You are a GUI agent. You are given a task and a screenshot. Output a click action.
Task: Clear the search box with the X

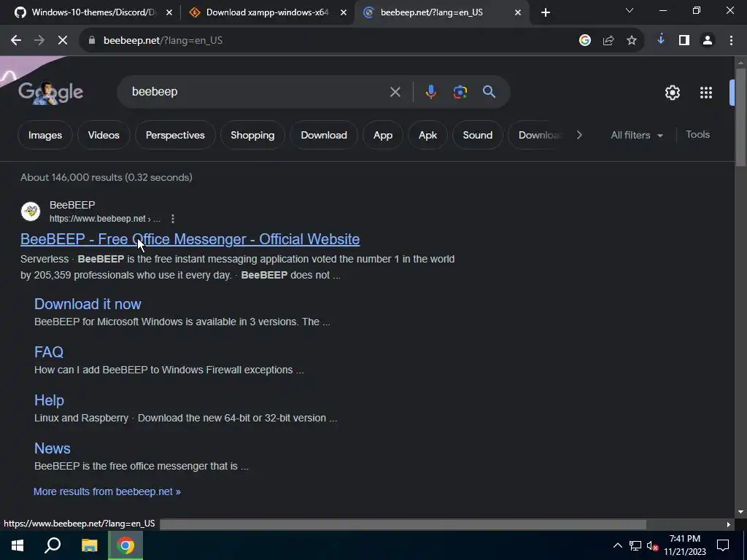pyautogui.click(x=395, y=92)
